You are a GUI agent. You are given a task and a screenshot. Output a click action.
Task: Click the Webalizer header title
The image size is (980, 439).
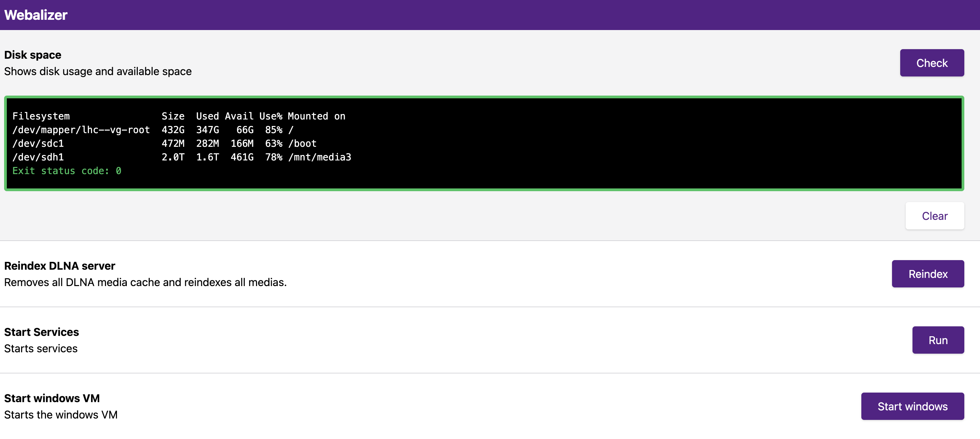click(36, 15)
